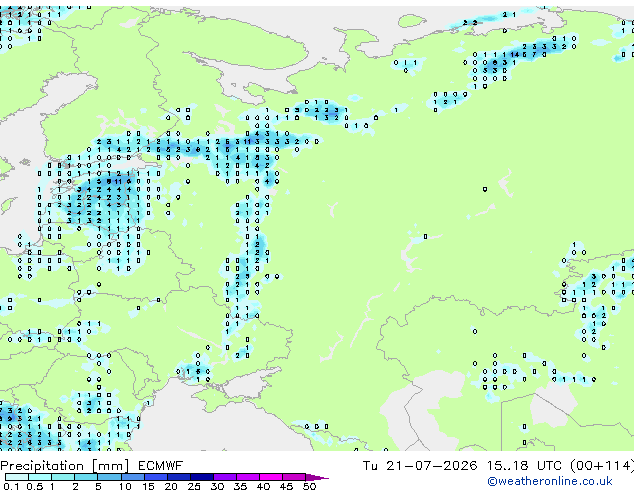The width and height of the screenshot is (634, 490).
Task: Click the legend value label '50'
Action: 309,486
